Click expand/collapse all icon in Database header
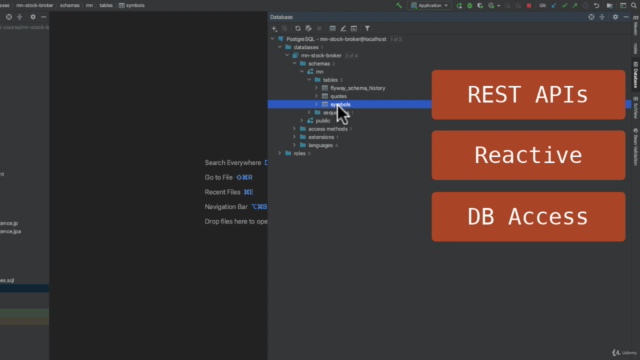Screen dimensions: 640x360 click(x=602, y=17)
